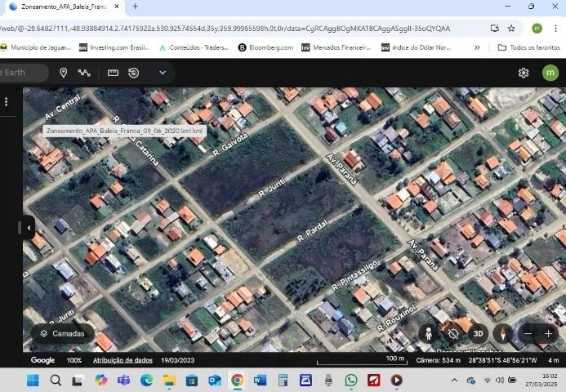Open the Bloomberg.com bookmark
Image resolution: width=566 pixels, height=392 pixels.
click(x=265, y=47)
